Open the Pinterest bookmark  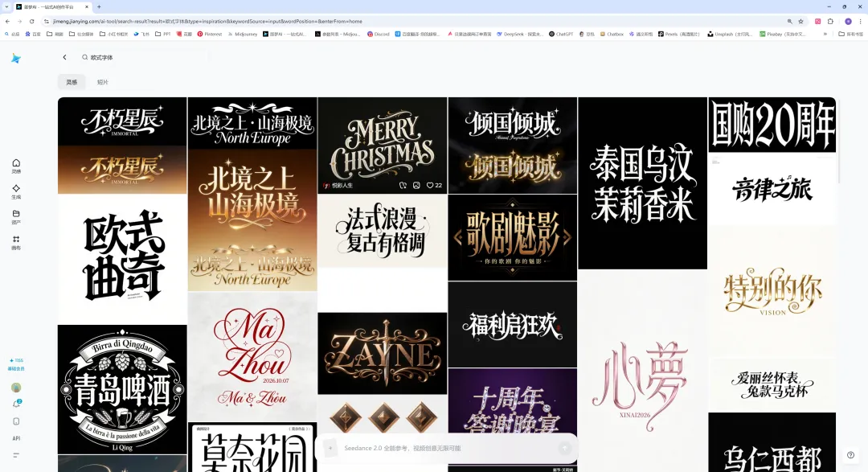(x=210, y=34)
